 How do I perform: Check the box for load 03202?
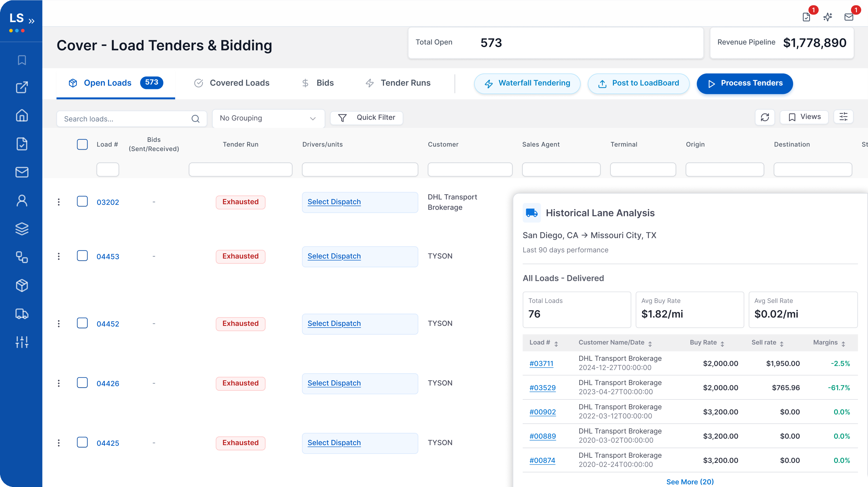(x=82, y=201)
